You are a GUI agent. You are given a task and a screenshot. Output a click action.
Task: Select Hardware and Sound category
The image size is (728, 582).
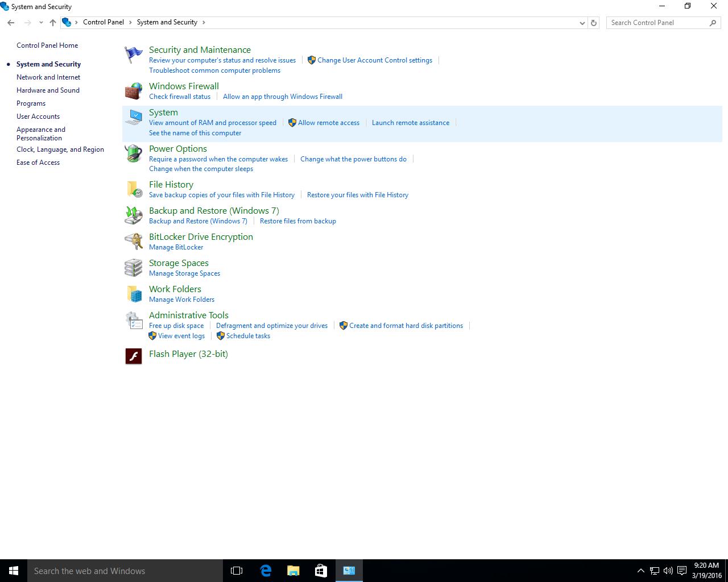pos(48,90)
